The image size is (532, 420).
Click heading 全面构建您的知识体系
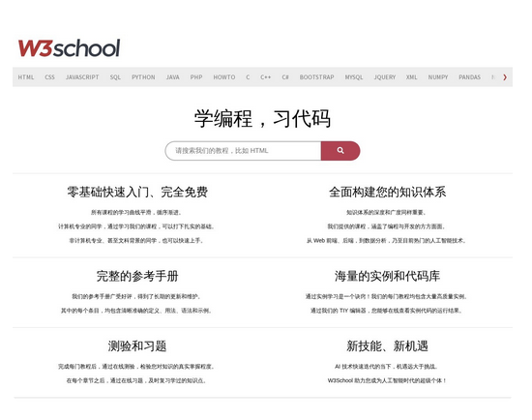click(x=388, y=193)
